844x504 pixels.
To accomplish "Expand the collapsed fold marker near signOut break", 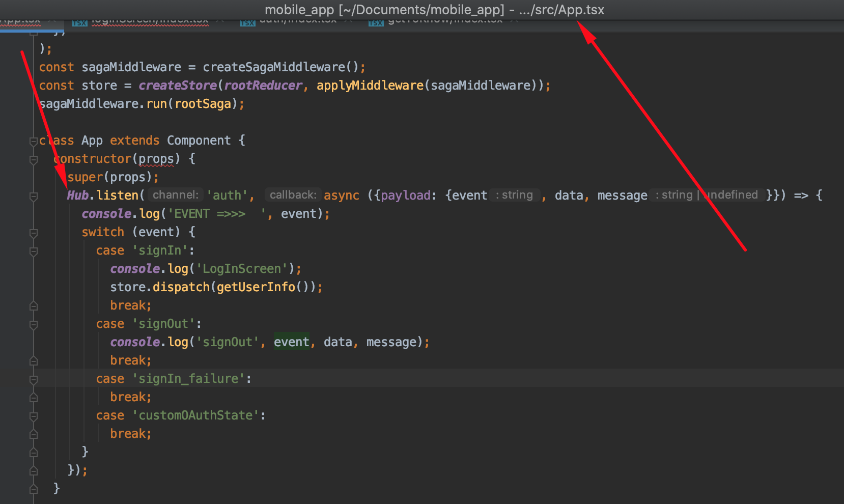I will [x=33, y=360].
